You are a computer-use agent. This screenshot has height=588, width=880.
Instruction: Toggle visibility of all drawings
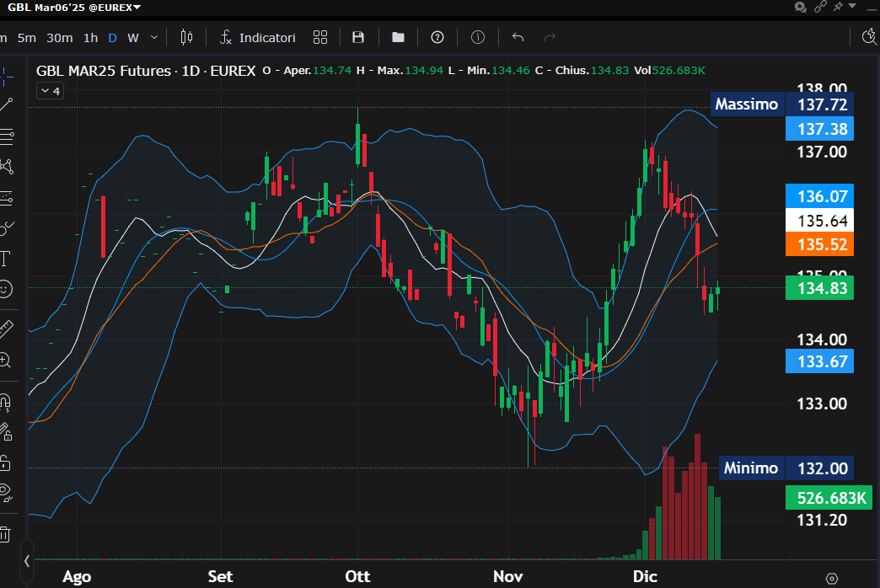[x=6, y=491]
